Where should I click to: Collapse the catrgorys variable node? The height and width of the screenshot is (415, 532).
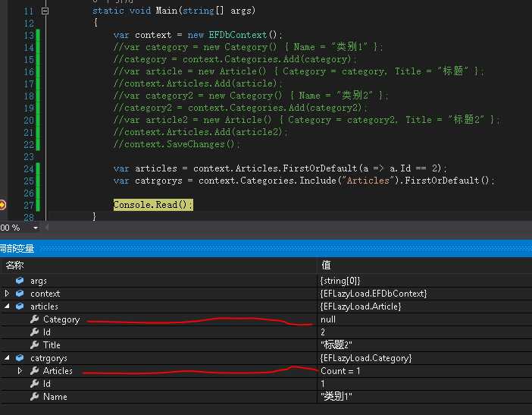8,358
